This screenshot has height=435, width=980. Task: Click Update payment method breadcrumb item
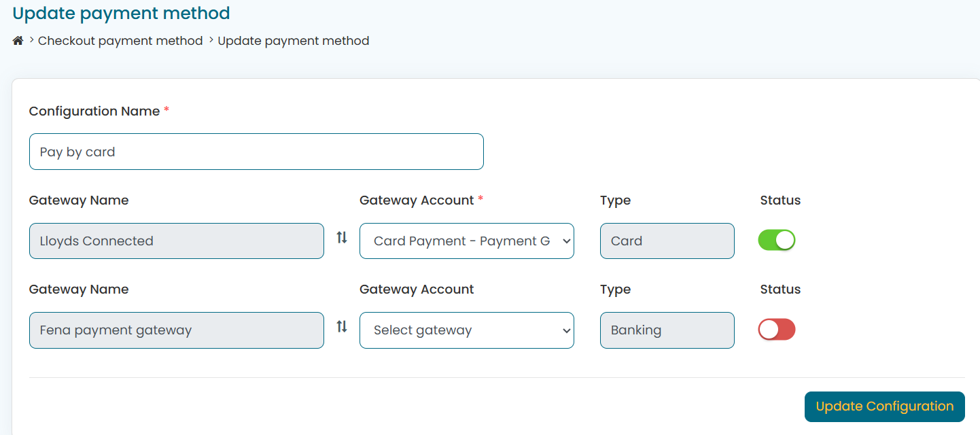(294, 41)
